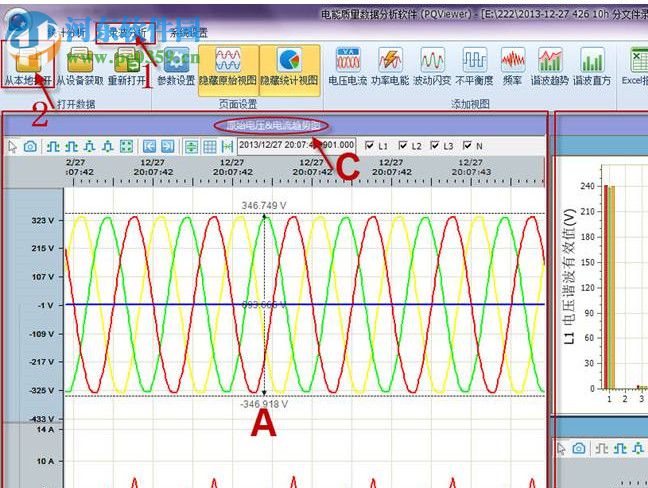Image resolution: width=648 pixels, height=488 pixels.
Task: Open 参数设置 gear settings
Action: point(176,65)
